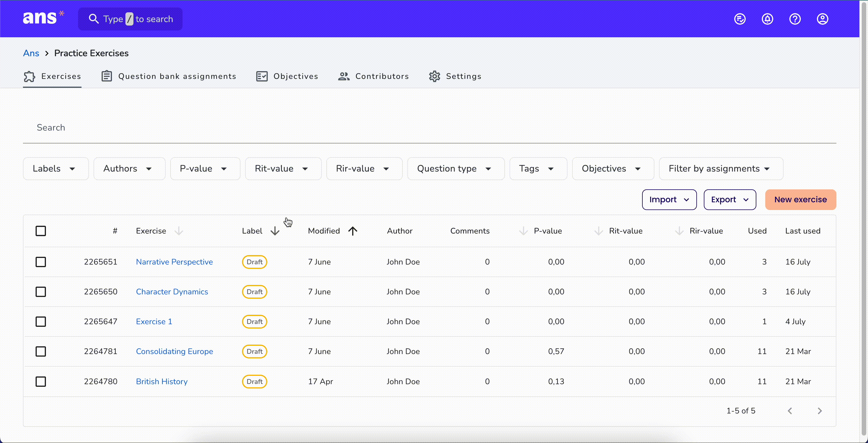Go to next page with right chevron

point(819,411)
